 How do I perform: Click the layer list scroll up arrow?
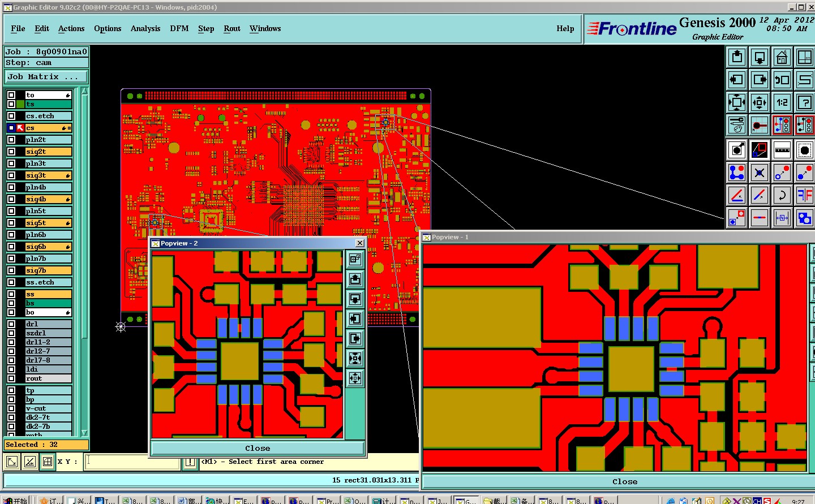coord(84,91)
